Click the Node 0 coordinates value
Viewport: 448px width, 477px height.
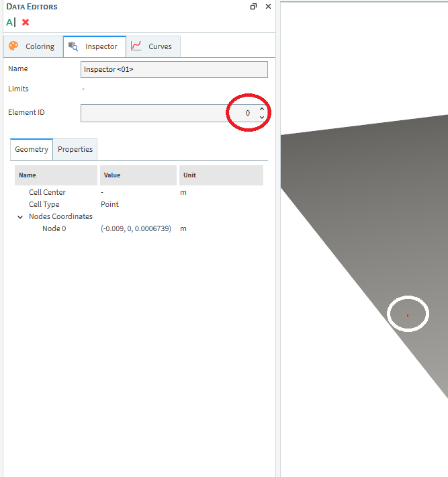(x=136, y=229)
